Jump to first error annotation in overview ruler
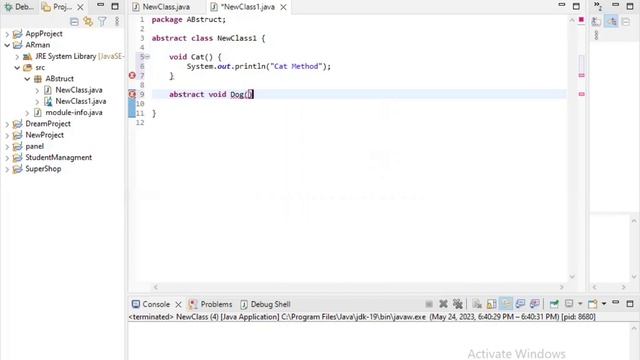This screenshot has width=640, height=360. coord(581,76)
